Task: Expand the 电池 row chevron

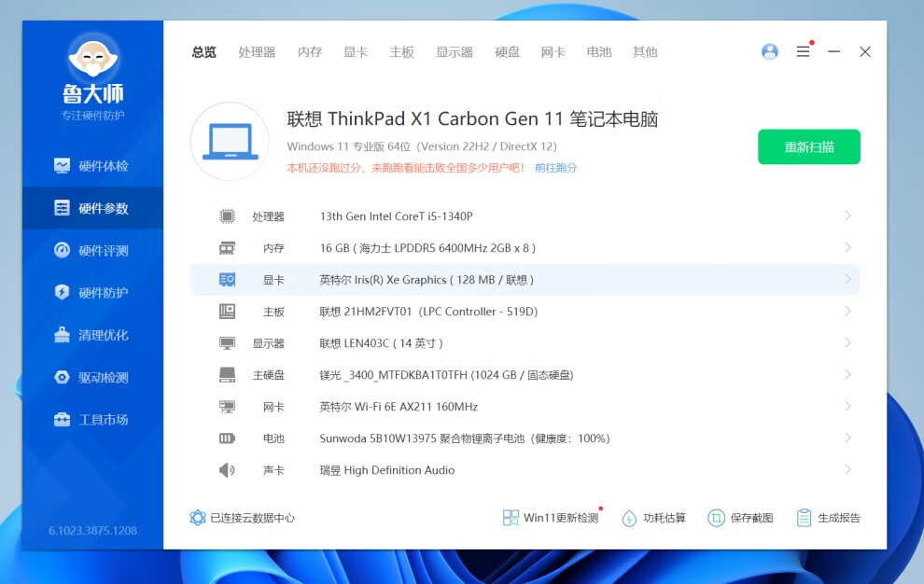Action: pos(848,438)
